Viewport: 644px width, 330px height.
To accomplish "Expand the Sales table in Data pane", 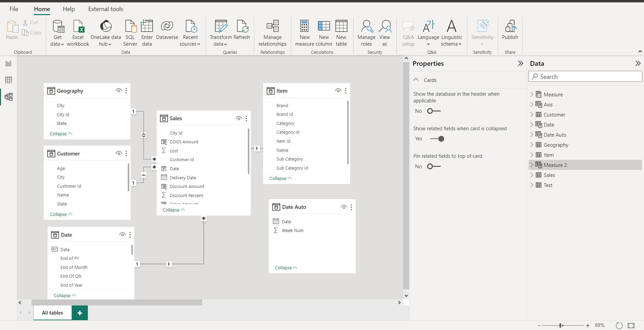I will click(532, 175).
